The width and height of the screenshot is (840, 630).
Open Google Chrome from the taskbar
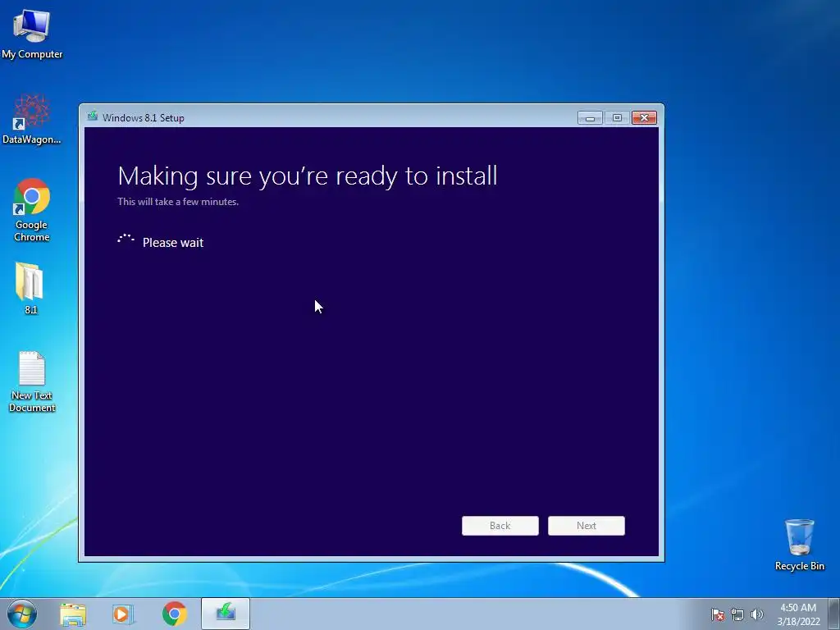click(174, 614)
